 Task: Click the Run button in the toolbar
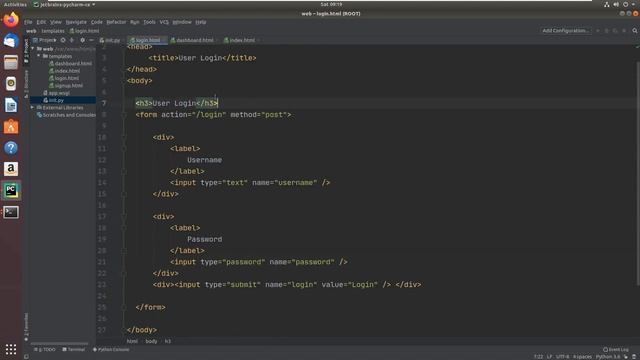pos(598,31)
